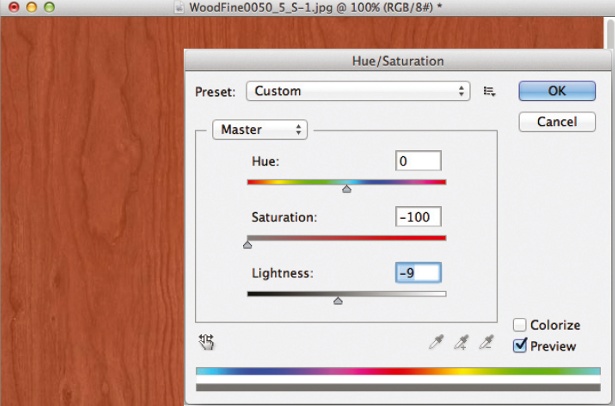The image size is (615, 406).
Task: Click the Saturation slider handle
Action: 247,245
